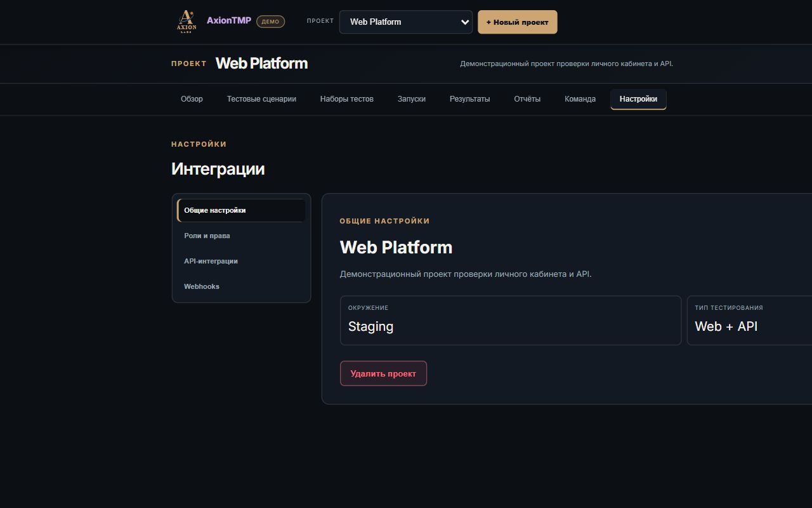Click the AxionTMP brand name

pyautogui.click(x=229, y=20)
